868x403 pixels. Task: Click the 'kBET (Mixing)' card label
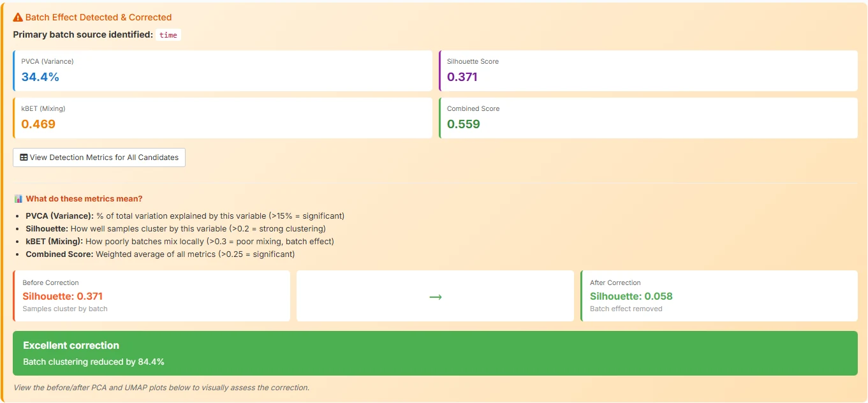pyautogui.click(x=43, y=109)
